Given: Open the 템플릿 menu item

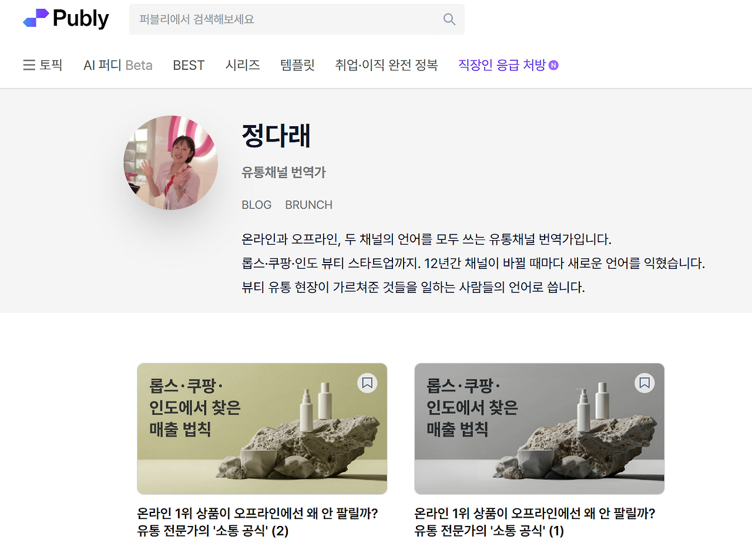Looking at the screenshot, I should tap(297, 65).
